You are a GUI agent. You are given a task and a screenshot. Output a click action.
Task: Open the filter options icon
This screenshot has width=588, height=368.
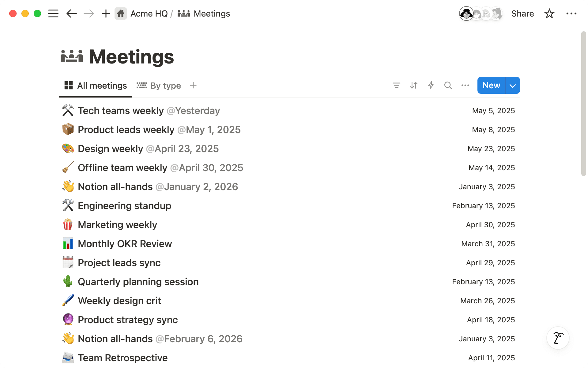point(396,85)
